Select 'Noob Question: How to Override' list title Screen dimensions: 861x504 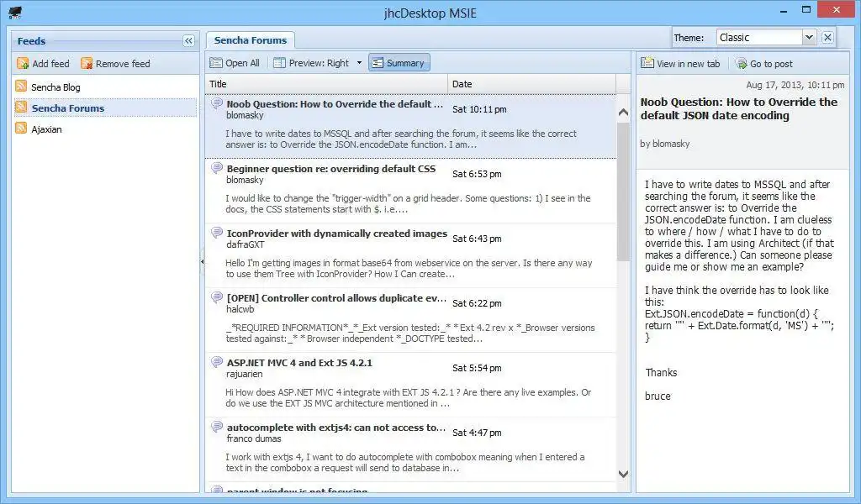335,104
